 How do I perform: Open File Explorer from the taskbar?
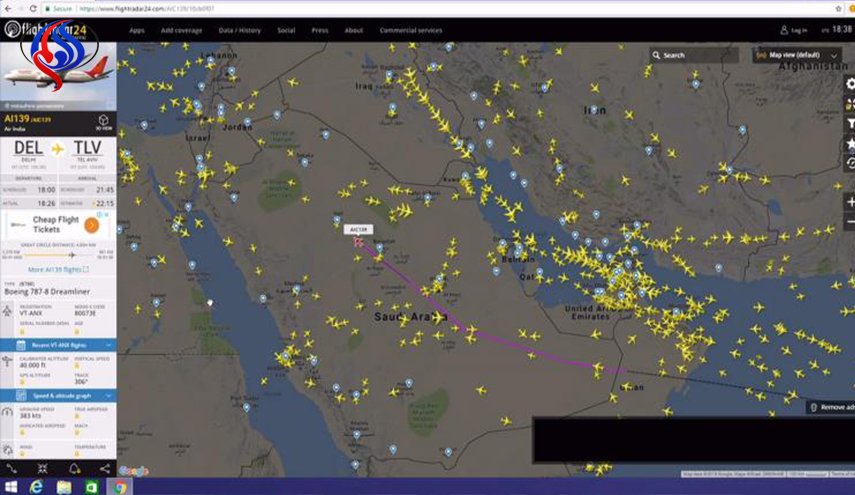(x=64, y=487)
